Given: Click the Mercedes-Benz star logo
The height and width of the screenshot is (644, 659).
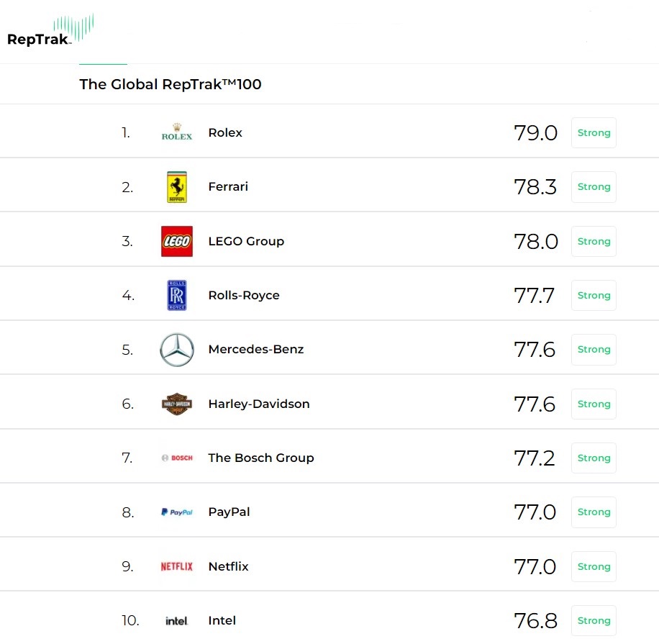Looking at the screenshot, I should 177,350.
